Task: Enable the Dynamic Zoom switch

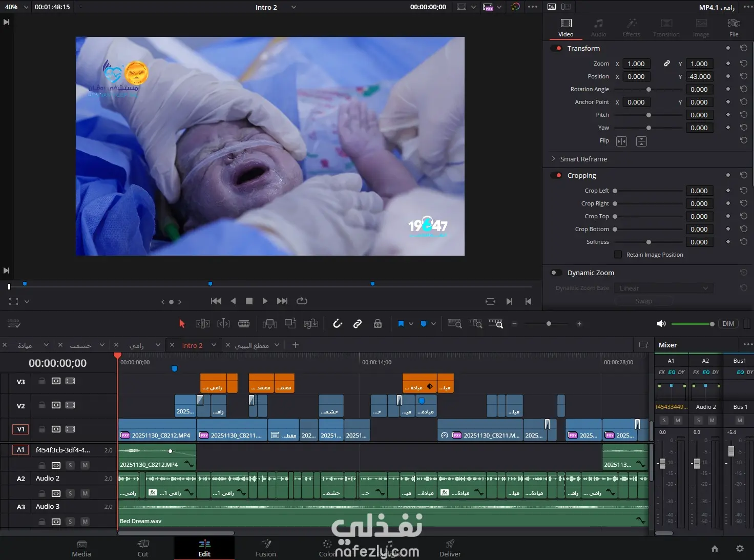Action: tap(556, 273)
